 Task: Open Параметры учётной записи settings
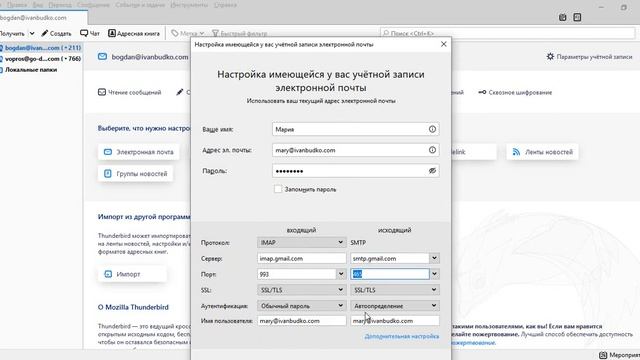(x=589, y=57)
